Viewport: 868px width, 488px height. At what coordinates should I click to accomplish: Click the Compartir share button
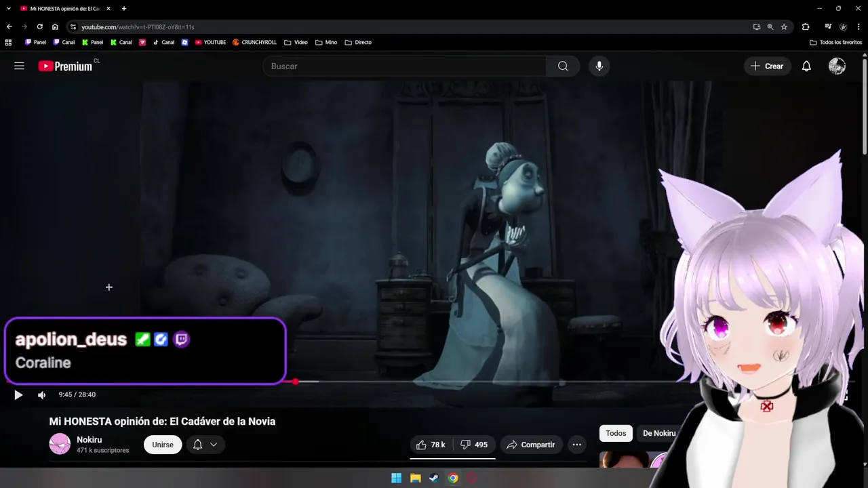(x=531, y=445)
